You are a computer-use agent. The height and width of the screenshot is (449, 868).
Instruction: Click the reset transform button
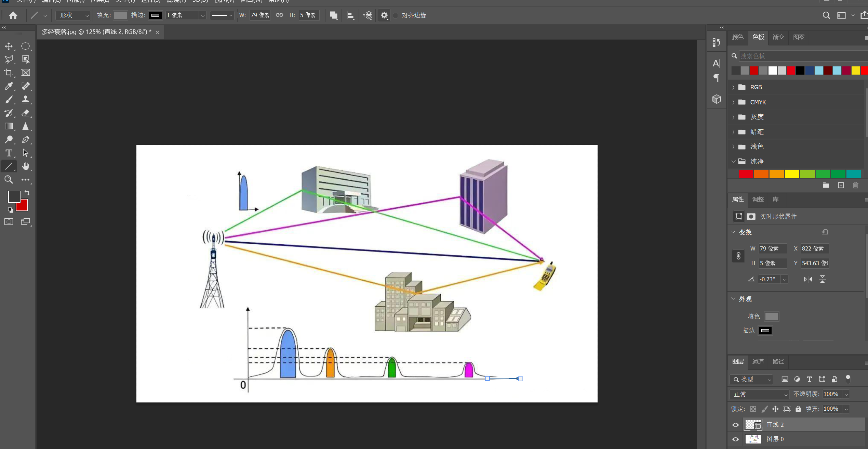(x=825, y=232)
